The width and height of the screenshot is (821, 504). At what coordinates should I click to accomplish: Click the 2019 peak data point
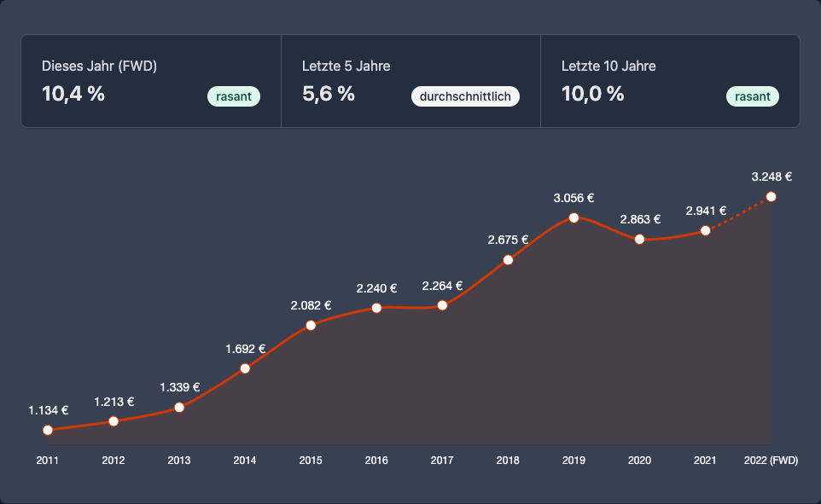[x=574, y=217]
